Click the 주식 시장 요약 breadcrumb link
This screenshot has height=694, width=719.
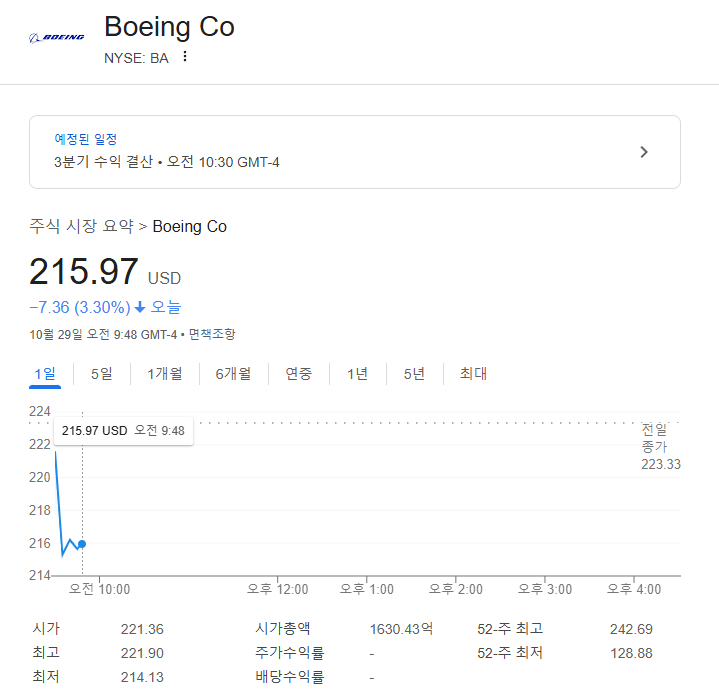[x=81, y=226]
